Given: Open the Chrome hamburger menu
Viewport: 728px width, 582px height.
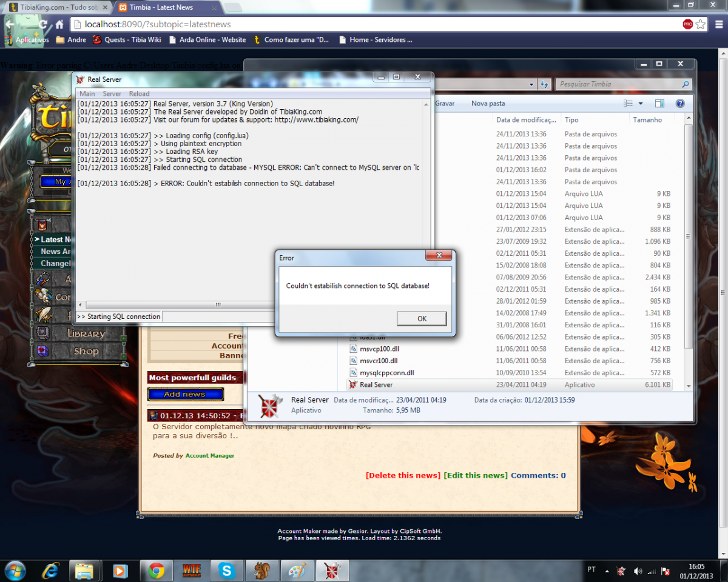Looking at the screenshot, I should [x=718, y=24].
